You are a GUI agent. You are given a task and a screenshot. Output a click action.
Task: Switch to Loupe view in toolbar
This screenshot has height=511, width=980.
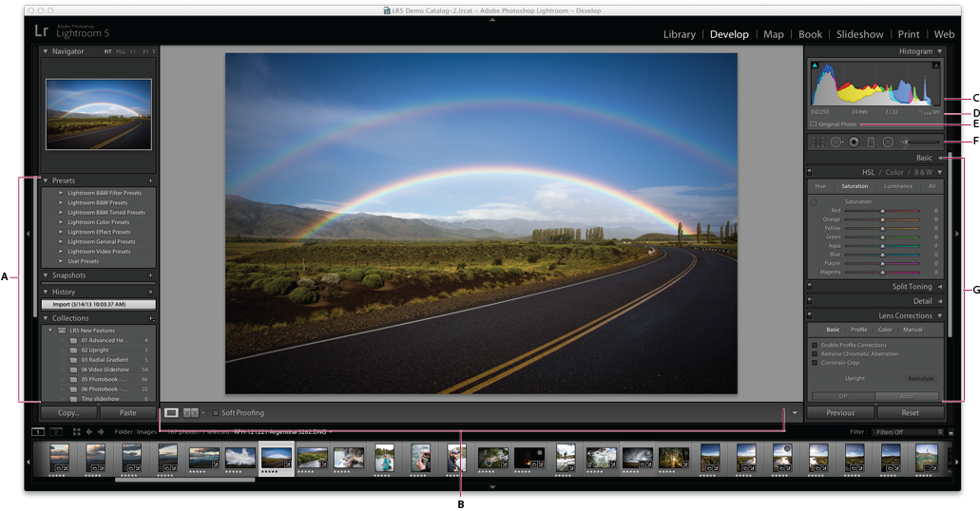click(171, 413)
